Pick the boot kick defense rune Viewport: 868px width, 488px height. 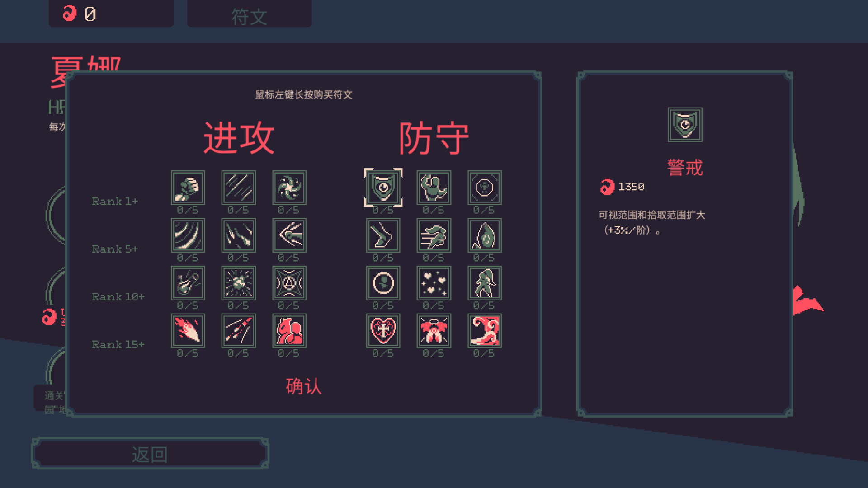pos(383,235)
